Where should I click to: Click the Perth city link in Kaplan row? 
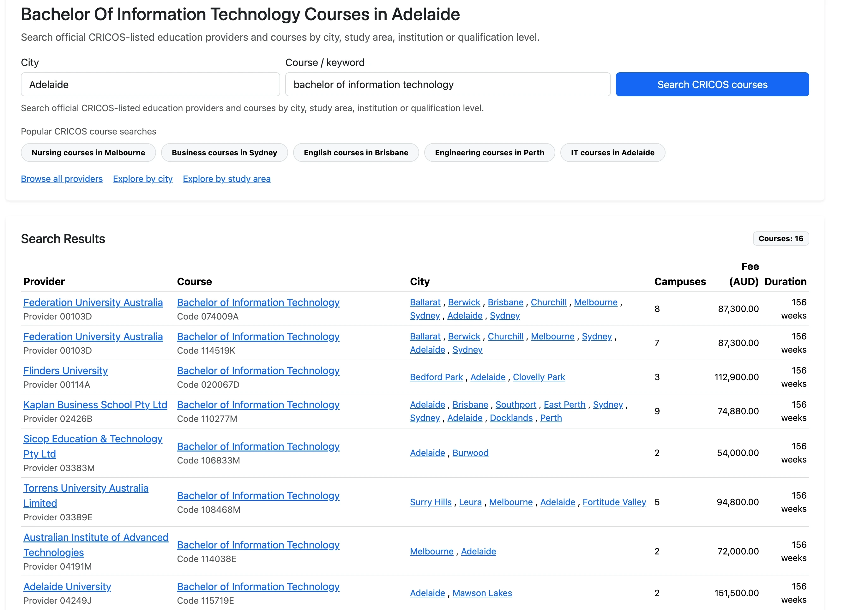point(551,418)
